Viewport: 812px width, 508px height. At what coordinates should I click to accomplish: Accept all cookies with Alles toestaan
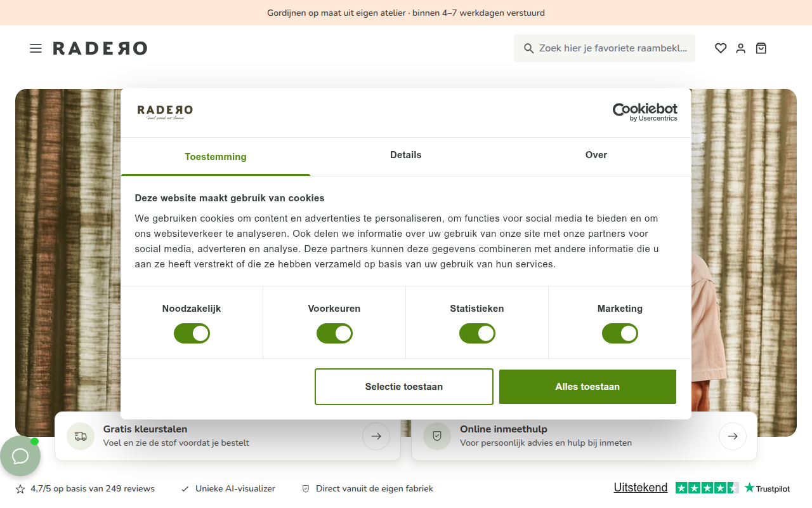[x=587, y=387]
